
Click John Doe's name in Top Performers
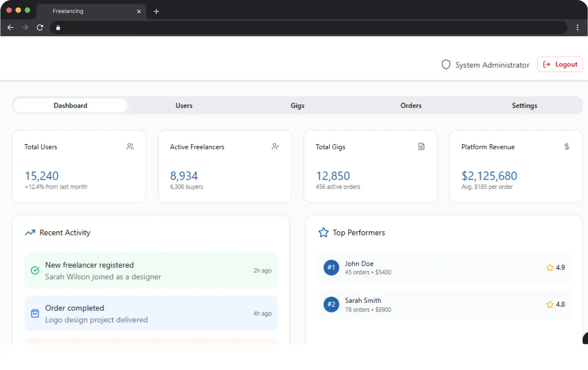(x=359, y=264)
